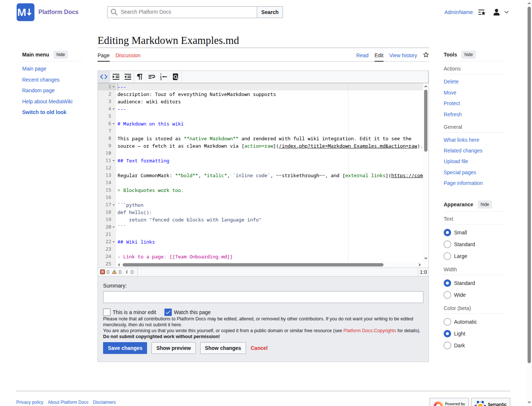The width and height of the screenshot is (532, 406).
Task: Toggle line wrapping icon in editor toolbar
Action: click(151, 77)
